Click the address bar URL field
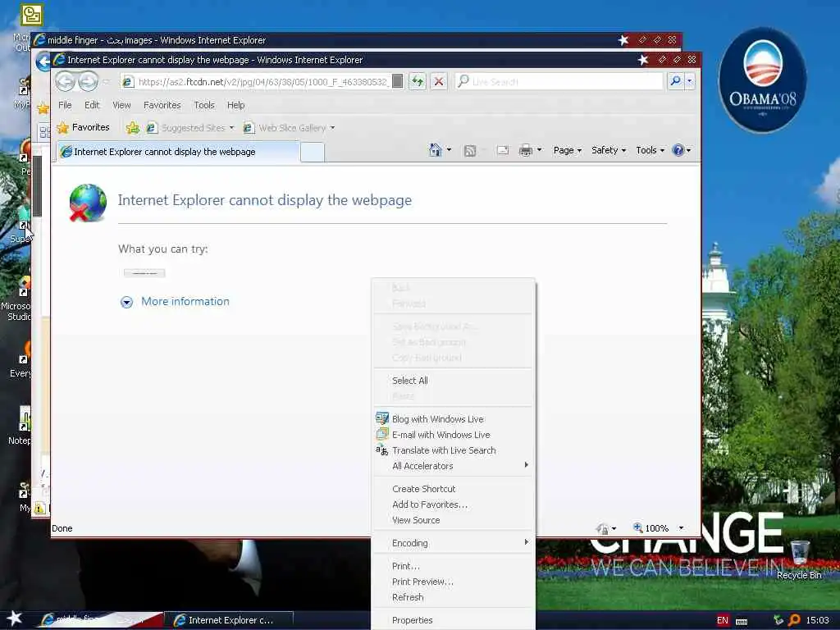The image size is (840, 630). 262,81
